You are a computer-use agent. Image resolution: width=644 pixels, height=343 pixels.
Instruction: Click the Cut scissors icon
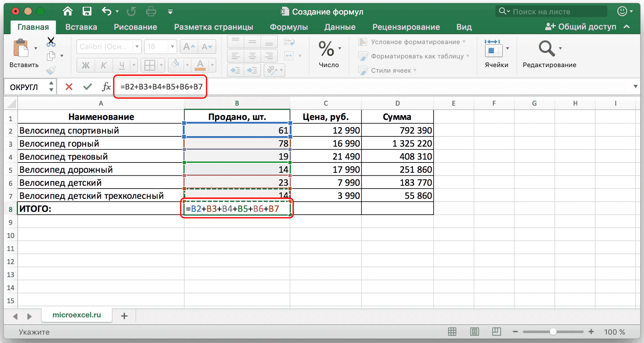pos(51,42)
